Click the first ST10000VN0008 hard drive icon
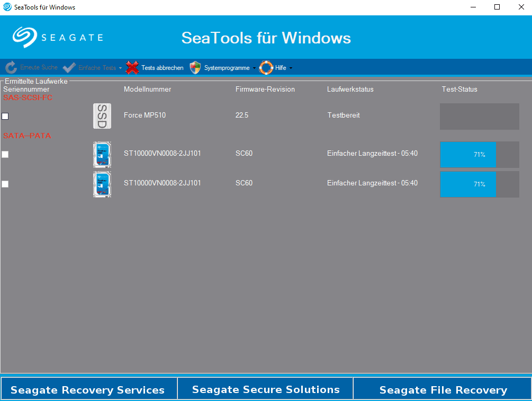Screen dimensions: 532x401 (102, 155)
